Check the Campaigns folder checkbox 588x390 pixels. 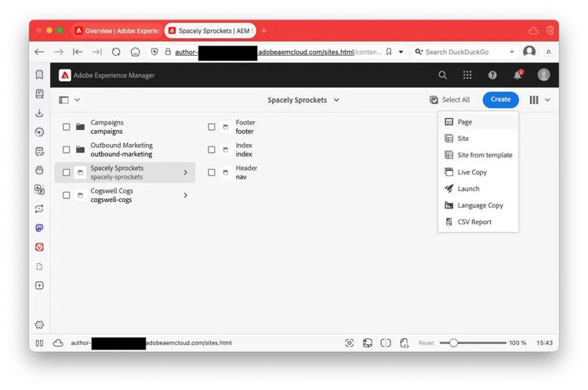pos(67,127)
